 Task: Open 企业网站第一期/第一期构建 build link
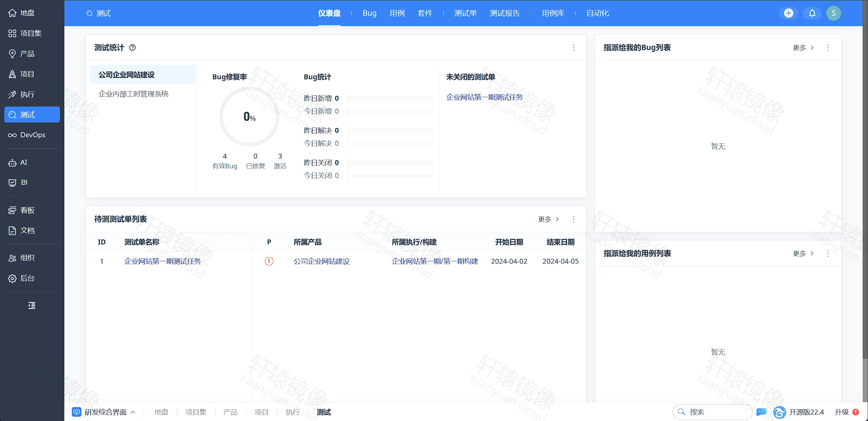[x=435, y=261]
